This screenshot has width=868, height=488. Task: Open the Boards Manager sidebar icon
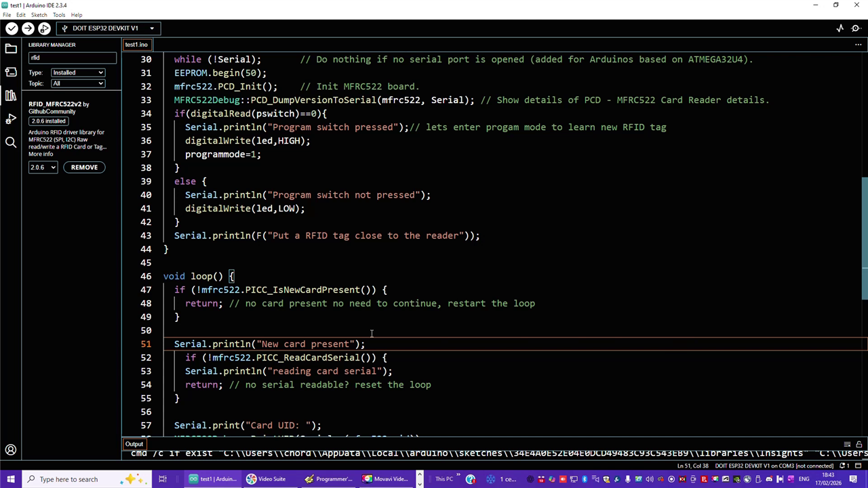(x=11, y=72)
